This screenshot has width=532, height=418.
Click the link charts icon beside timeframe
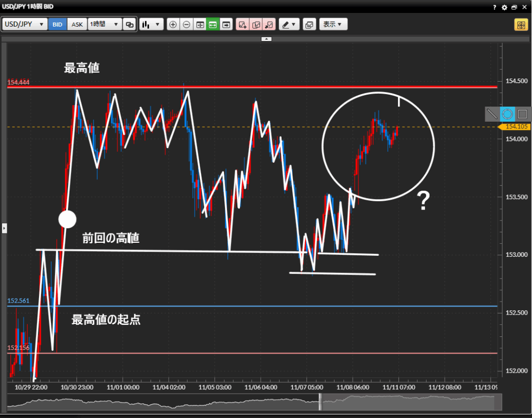(x=130, y=24)
